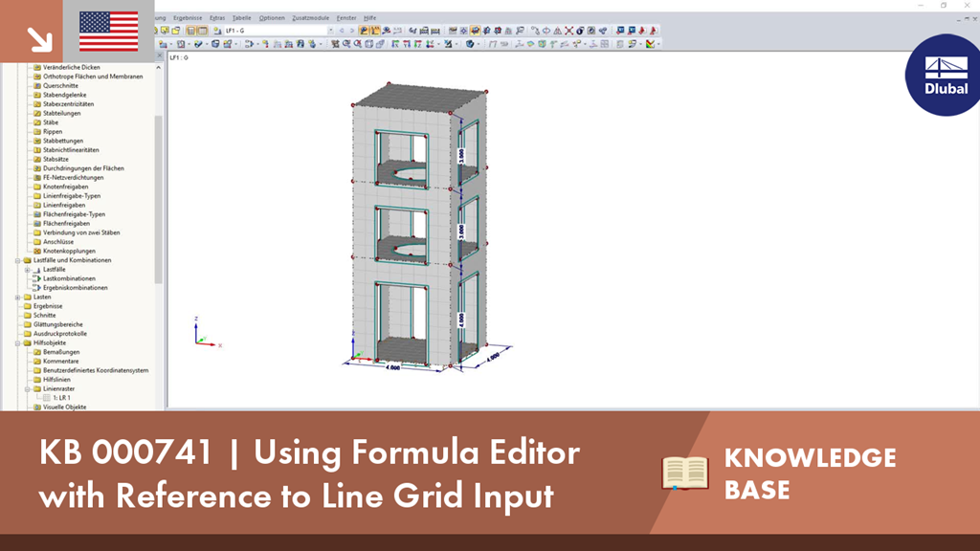980x551 pixels.
Task: Open the Hilfe menu
Action: click(x=370, y=18)
